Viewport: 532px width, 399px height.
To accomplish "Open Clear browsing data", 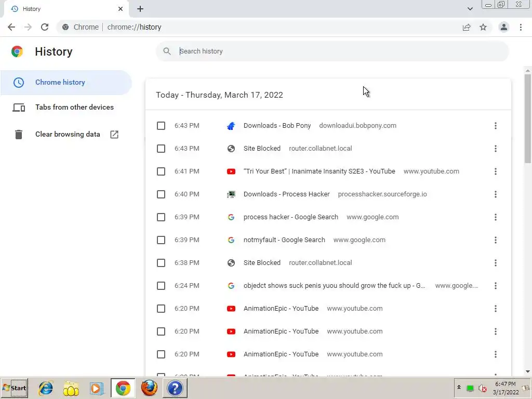I will (68, 135).
